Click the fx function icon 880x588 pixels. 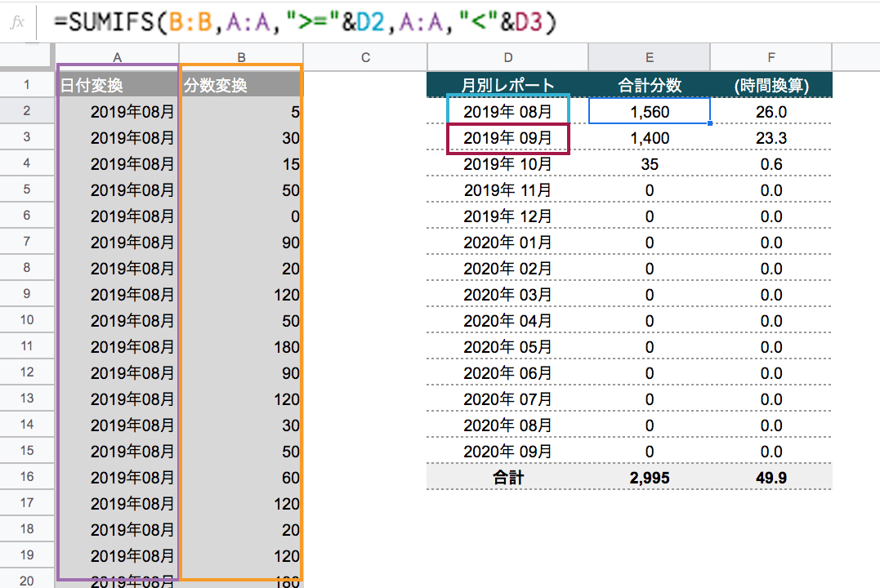tap(17, 22)
